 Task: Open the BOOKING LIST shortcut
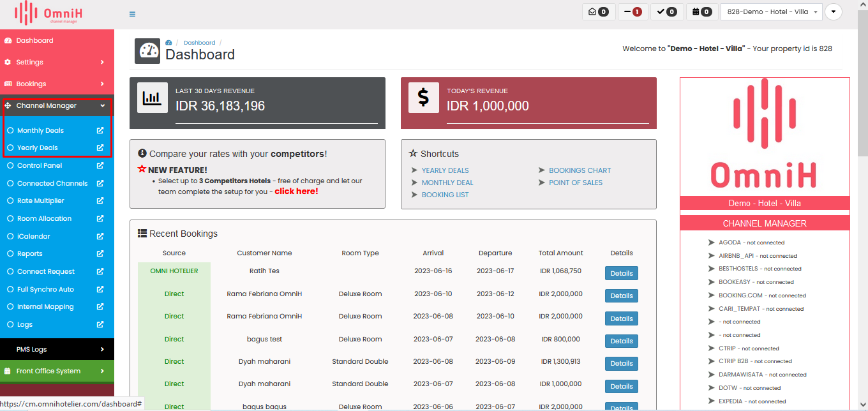coord(445,195)
